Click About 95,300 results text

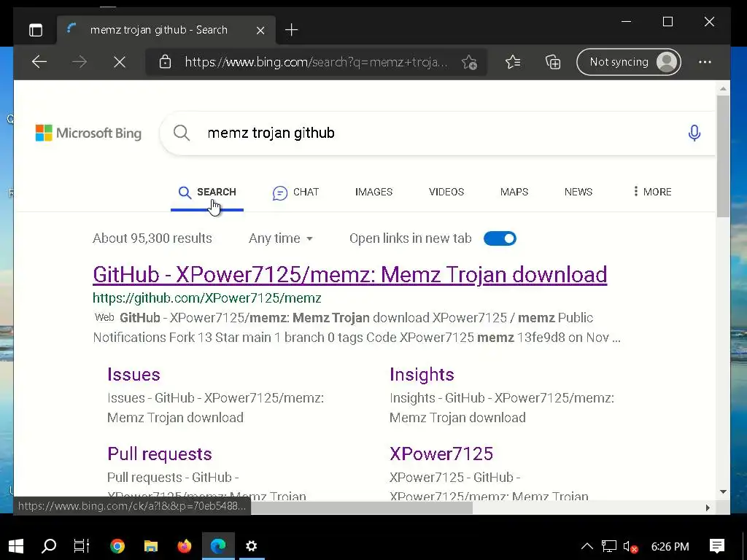(152, 238)
